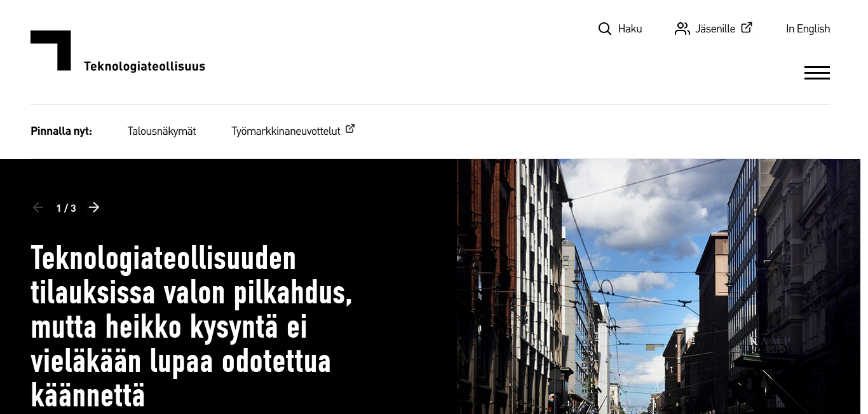Open the Jäsenille members link
868x414 pixels.
[x=714, y=29]
